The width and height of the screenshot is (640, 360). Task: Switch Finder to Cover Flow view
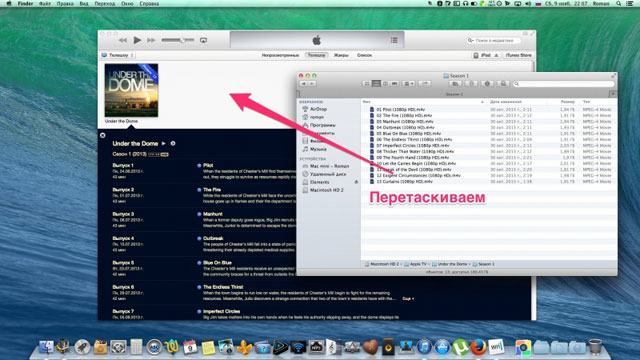pos(394,84)
